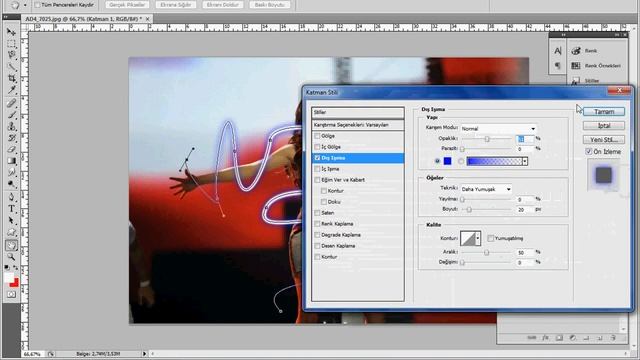
Task: Enable the Degrade Kaplama checkbox
Action: [317, 235]
